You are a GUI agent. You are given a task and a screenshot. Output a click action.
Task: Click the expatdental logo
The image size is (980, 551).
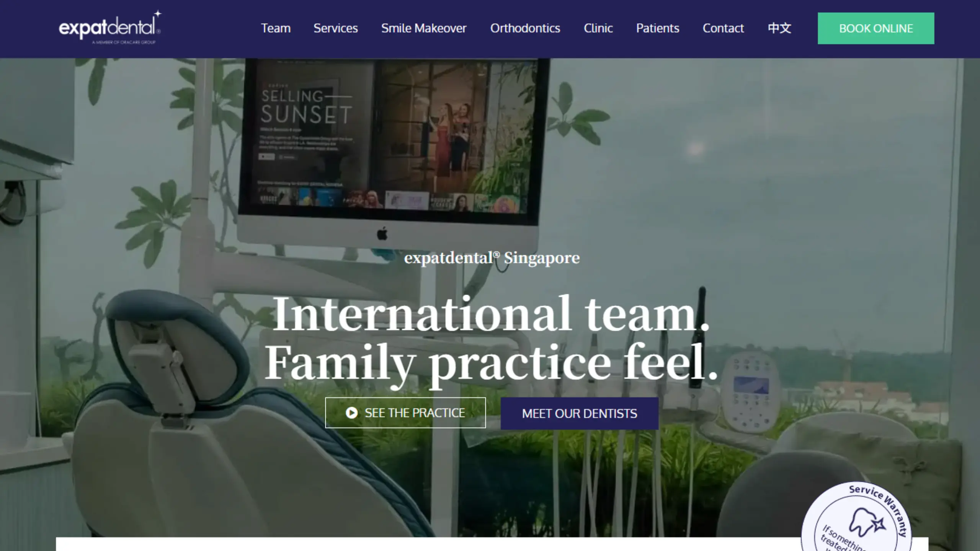point(110,28)
